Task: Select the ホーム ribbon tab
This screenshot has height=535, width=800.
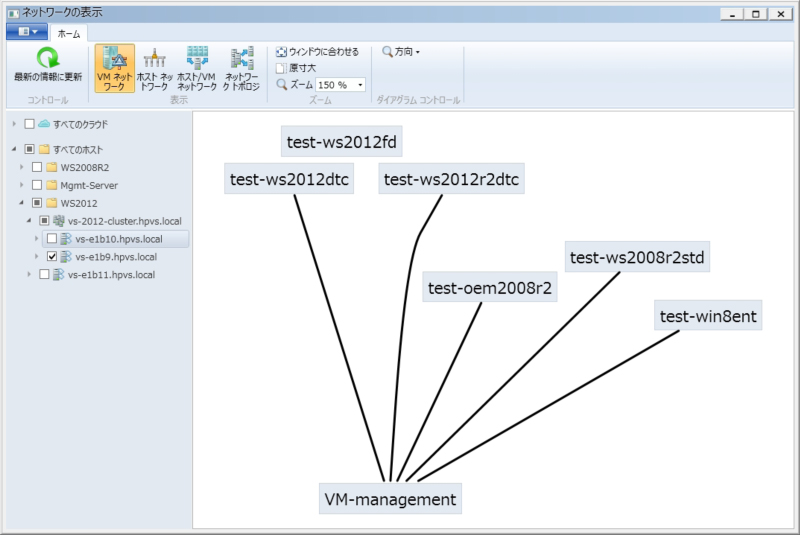Action: pos(69,34)
